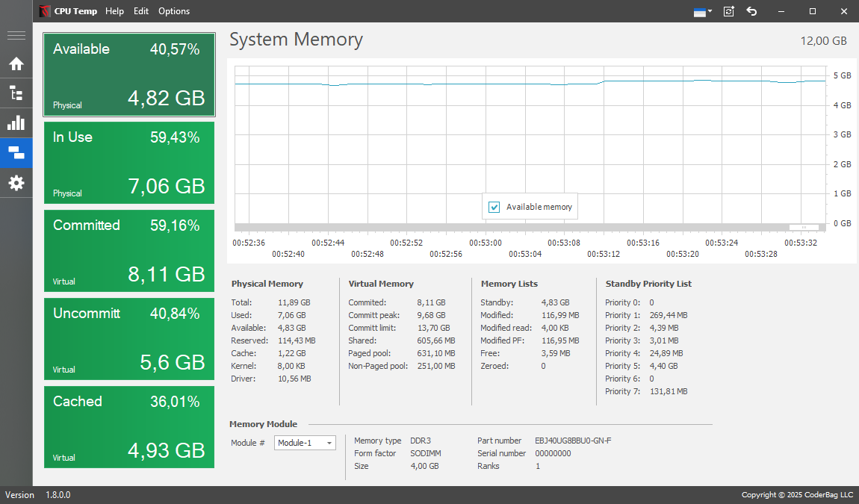Click the CPU Temp app logo icon
This screenshot has height=504, width=859.
coord(46,11)
